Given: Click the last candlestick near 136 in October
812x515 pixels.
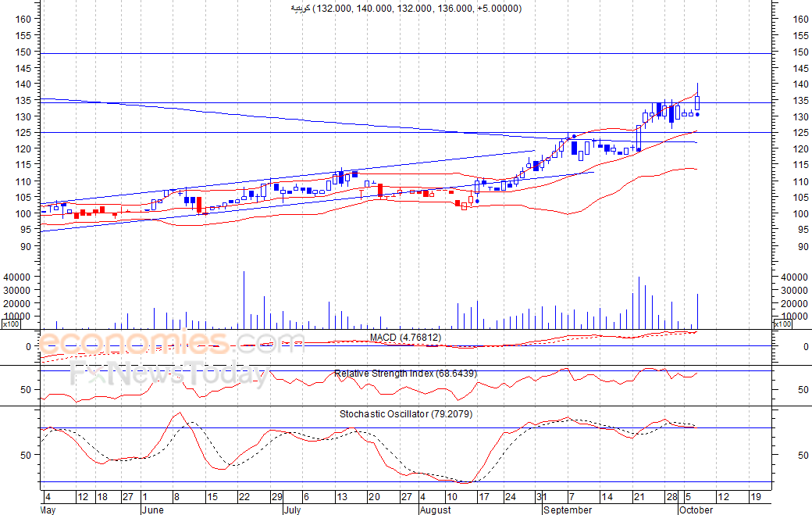Looking at the screenshot, I should point(697,103).
